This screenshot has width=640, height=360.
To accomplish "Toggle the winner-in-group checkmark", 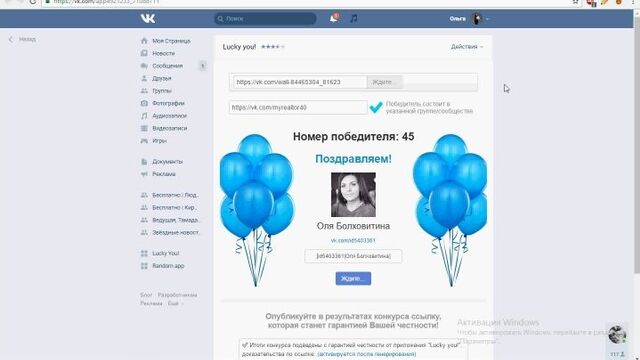I will click(x=376, y=107).
